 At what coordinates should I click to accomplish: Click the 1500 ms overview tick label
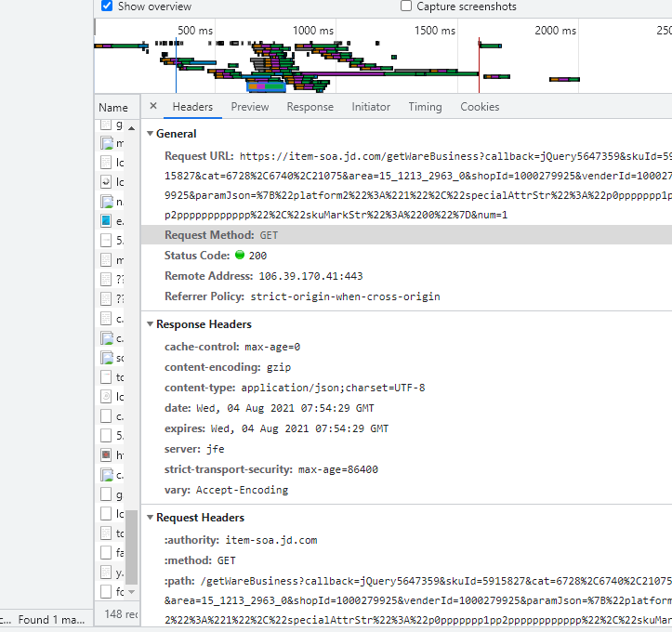pos(435,31)
